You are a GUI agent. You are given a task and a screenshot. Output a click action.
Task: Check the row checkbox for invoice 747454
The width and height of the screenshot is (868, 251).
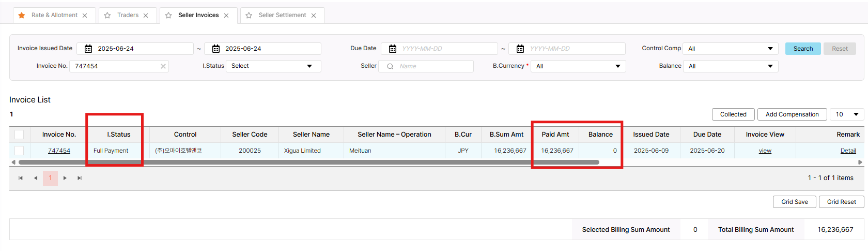coord(19,151)
